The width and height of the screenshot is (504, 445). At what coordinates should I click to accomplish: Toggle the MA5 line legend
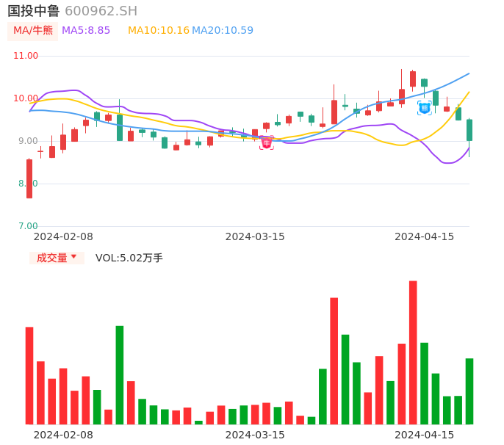click(86, 31)
